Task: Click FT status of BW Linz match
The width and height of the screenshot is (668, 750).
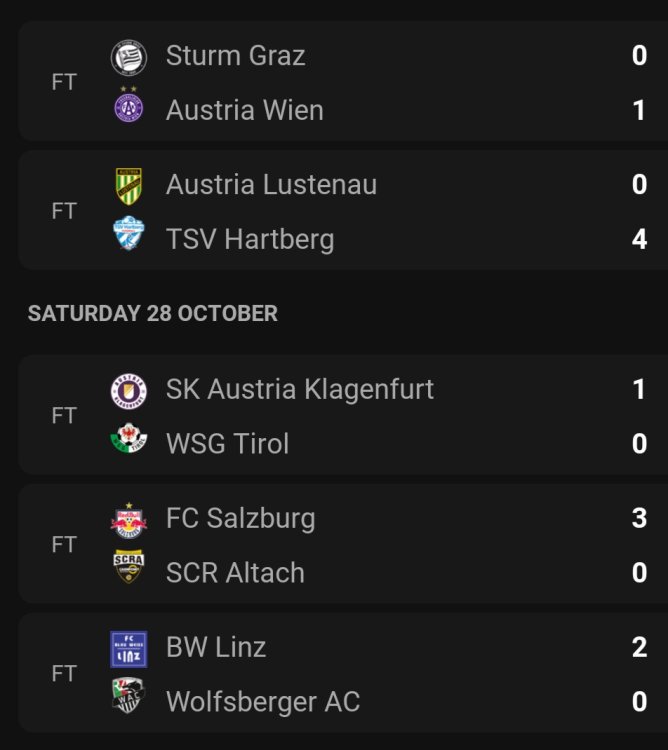Action: (64, 674)
